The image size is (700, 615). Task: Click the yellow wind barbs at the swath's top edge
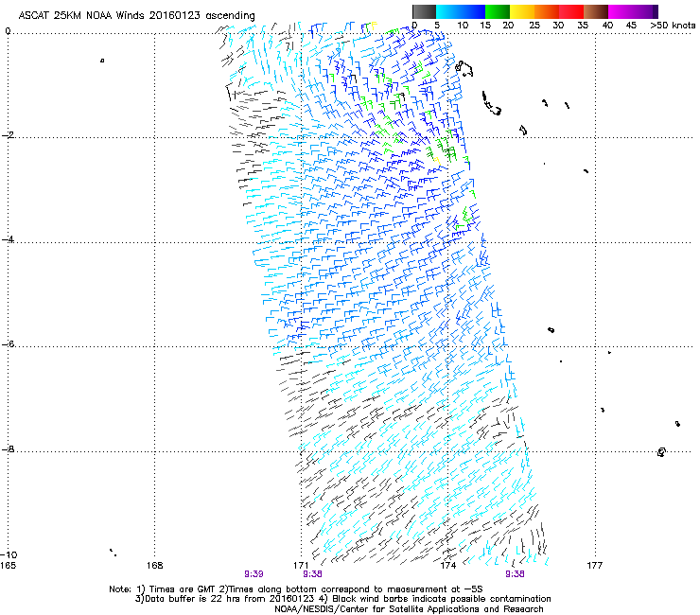pyautogui.click(x=374, y=26)
